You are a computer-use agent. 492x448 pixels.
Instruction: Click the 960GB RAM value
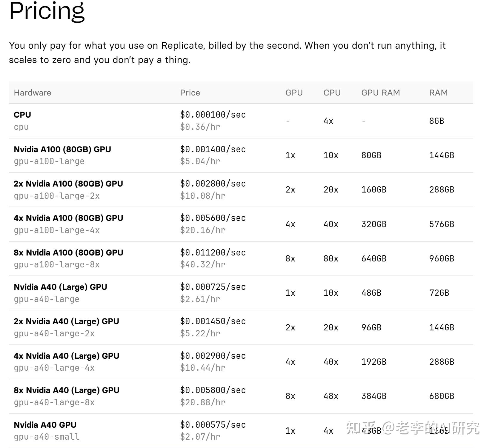coord(442,258)
